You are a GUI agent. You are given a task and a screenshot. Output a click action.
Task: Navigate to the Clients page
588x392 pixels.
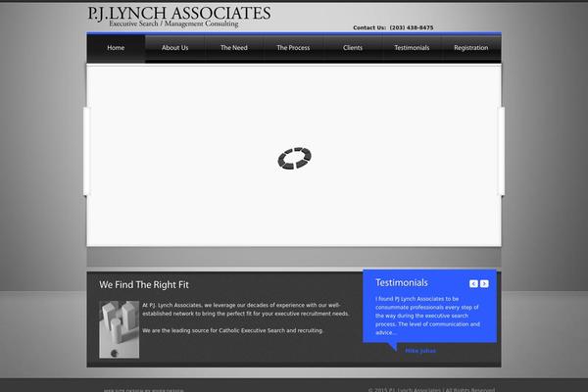pos(353,48)
